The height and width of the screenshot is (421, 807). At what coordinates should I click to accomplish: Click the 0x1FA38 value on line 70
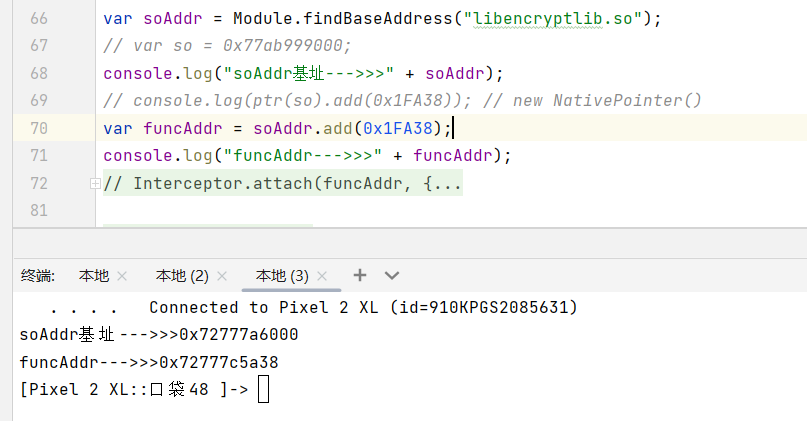click(x=400, y=128)
